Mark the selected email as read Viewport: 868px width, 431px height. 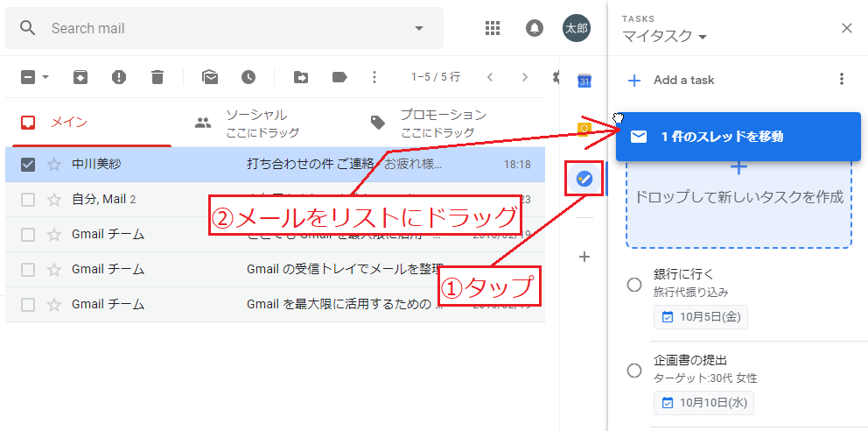(210, 78)
